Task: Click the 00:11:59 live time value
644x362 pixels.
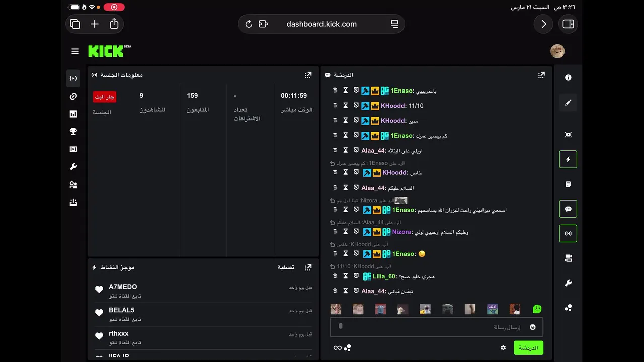Action: point(294,95)
